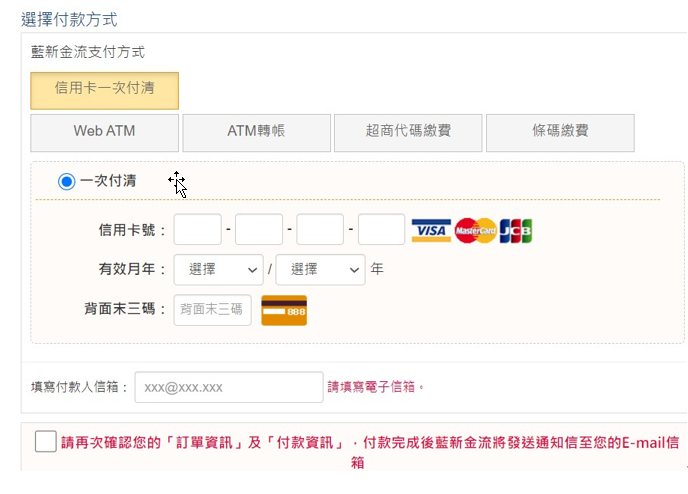The width and height of the screenshot is (688, 494).
Task: Click the 請填寫電子信箱 validation message
Action: tap(377, 387)
